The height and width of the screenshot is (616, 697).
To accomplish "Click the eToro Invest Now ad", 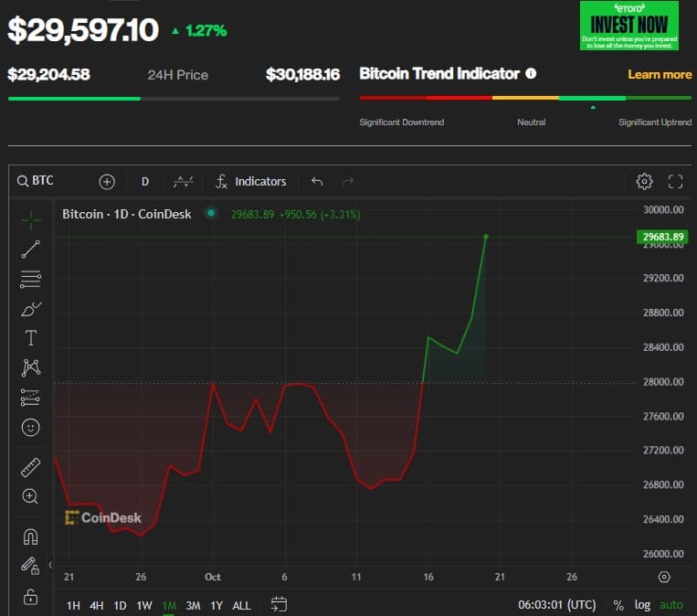I will click(629, 26).
